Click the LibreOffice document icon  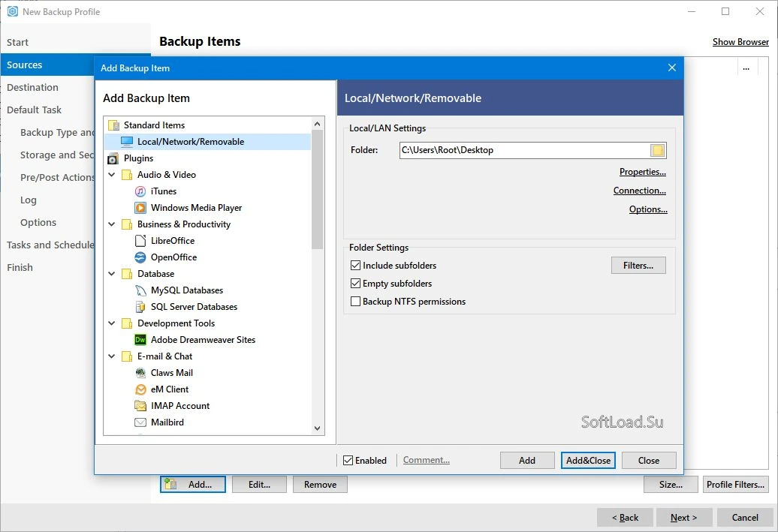[x=140, y=240]
